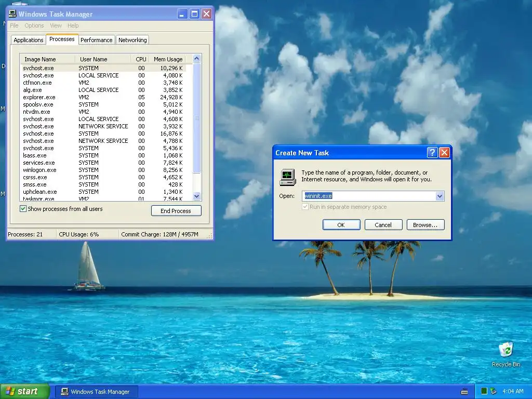The width and height of the screenshot is (532, 399).
Task: Toggle Show processes from all users checkbox
Action: (x=23, y=209)
